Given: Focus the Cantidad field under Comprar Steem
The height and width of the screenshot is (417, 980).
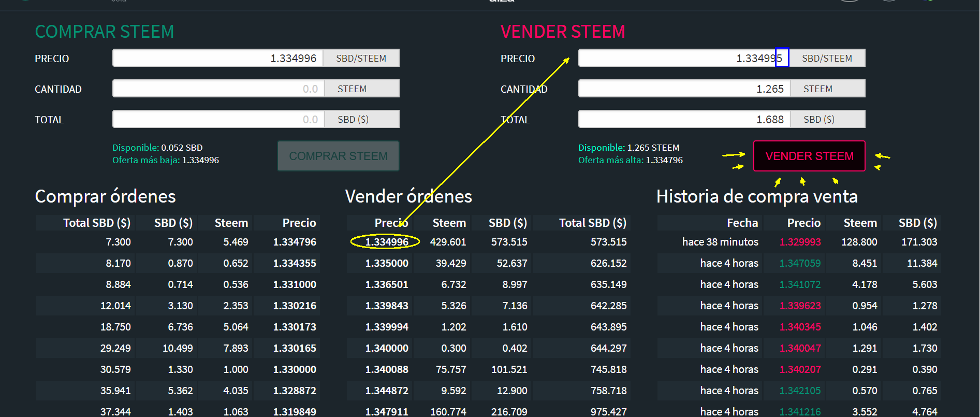Looking at the screenshot, I should click(218, 89).
